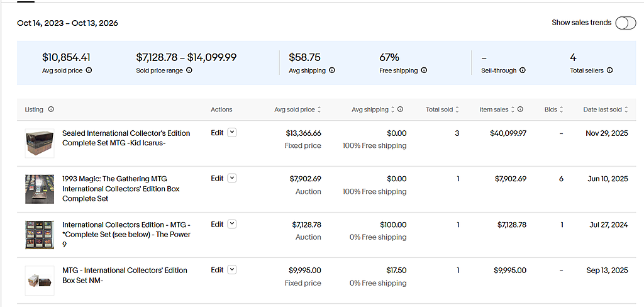Screen dimensions: 644x307
Task: Click Edit for The Power 9 listing
Action: point(217,225)
